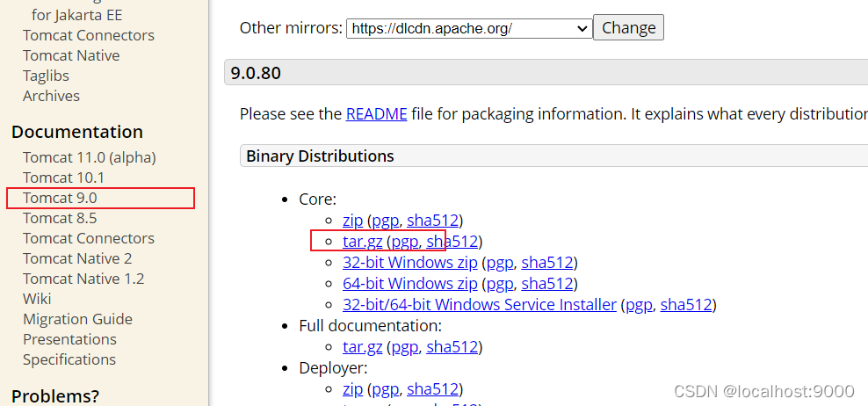Image resolution: width=868 pixels, height=406 pixels.
Task: Open pgp signature for Windows Service Installer
Action: coord(640,305)
